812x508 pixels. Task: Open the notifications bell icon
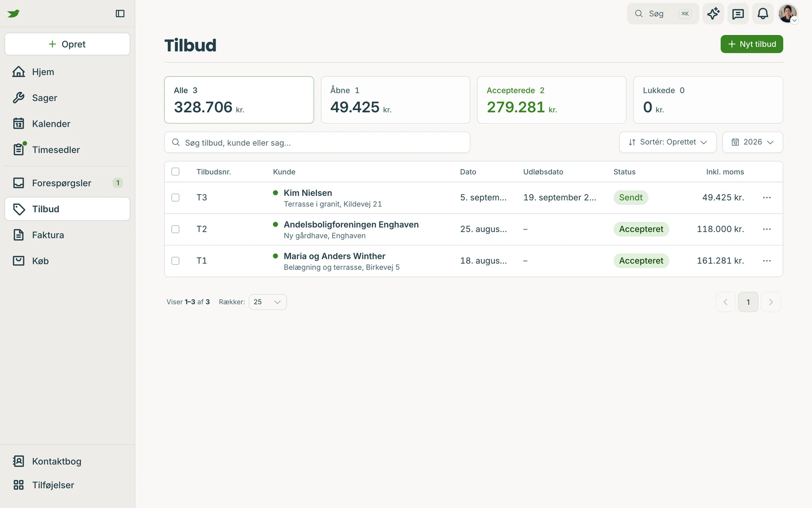click(763, 13)
